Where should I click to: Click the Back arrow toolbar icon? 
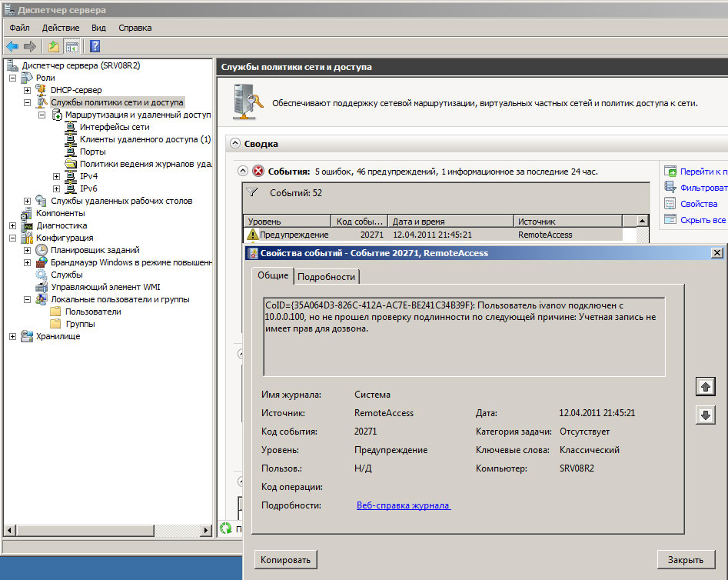pyautogui.click(x=12, y=46)
